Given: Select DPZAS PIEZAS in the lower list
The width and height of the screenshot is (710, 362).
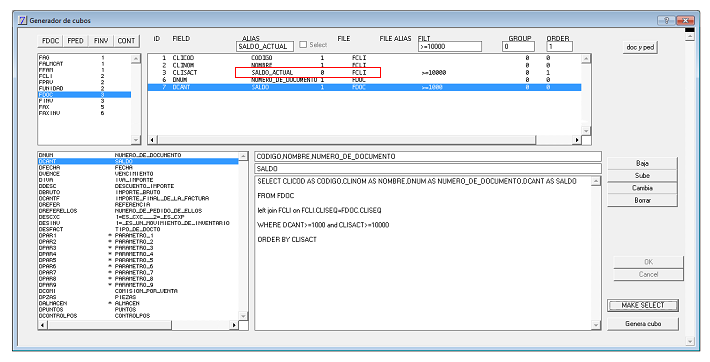Looking at the screenshot, I should pyautogui.click(x=138, y=297).
